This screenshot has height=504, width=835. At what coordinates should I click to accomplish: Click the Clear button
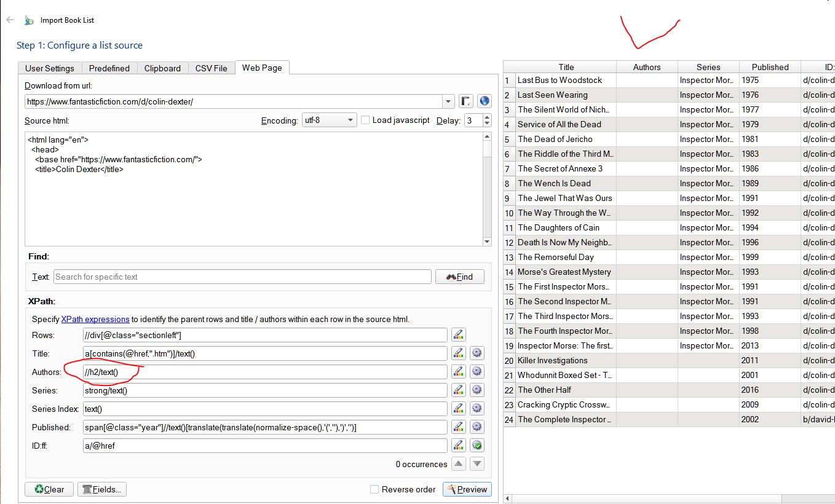(x=49, y=489)
